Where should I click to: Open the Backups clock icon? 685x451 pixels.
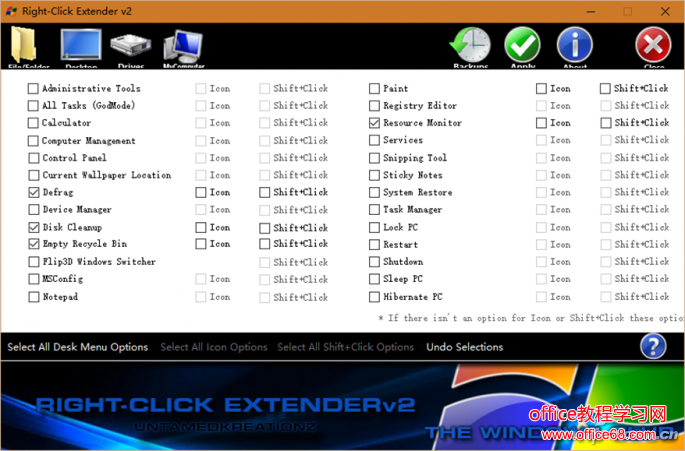(470, 47)
